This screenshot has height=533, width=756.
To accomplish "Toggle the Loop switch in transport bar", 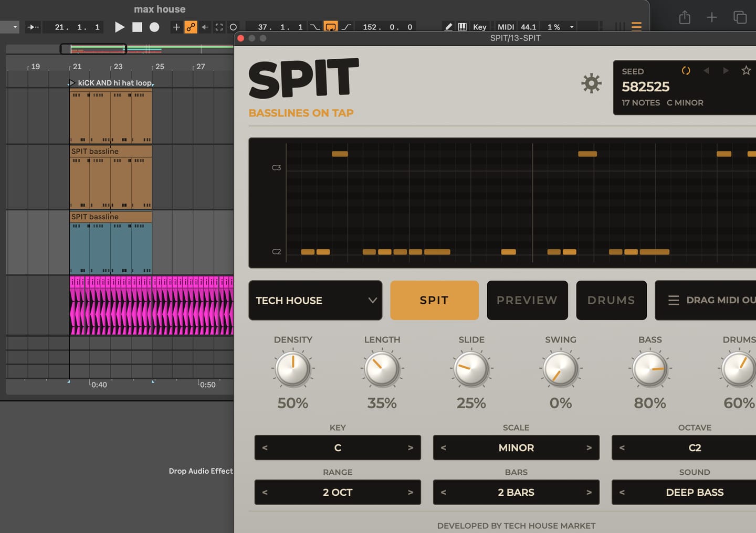I will tap(331, 27).
